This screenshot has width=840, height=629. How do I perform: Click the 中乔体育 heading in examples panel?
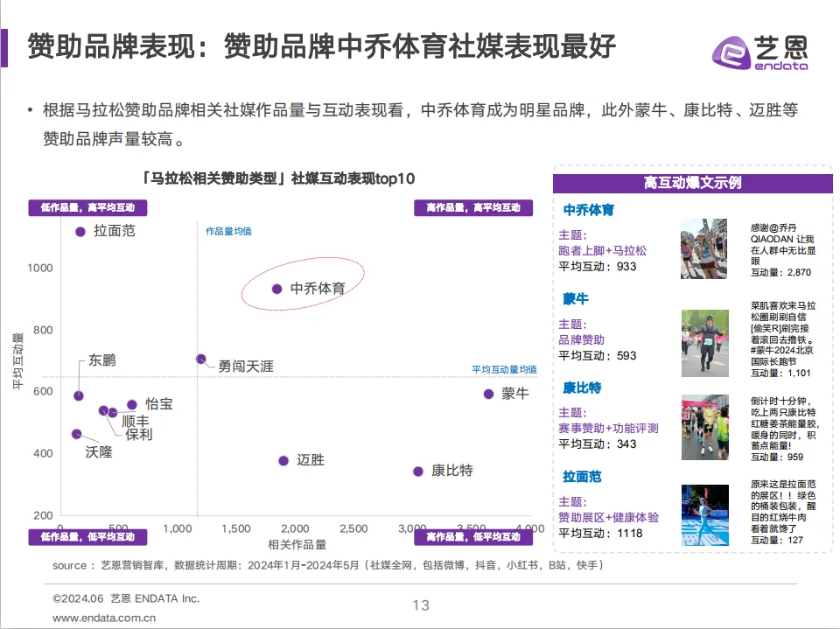click(589, 210)
